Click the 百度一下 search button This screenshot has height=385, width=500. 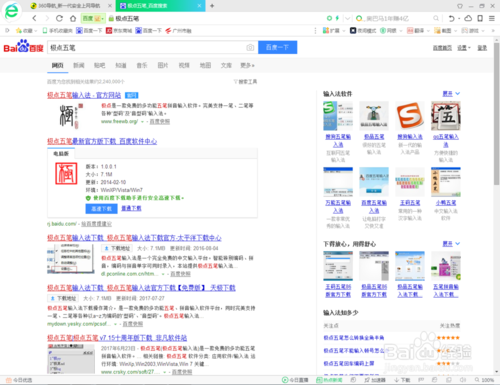[x=277, y=47]
